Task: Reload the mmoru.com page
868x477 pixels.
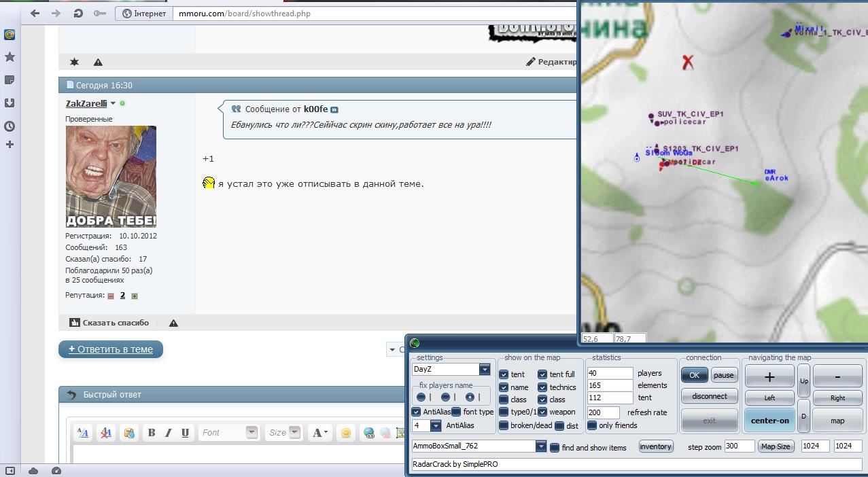Action: click(x=77, y=13)
